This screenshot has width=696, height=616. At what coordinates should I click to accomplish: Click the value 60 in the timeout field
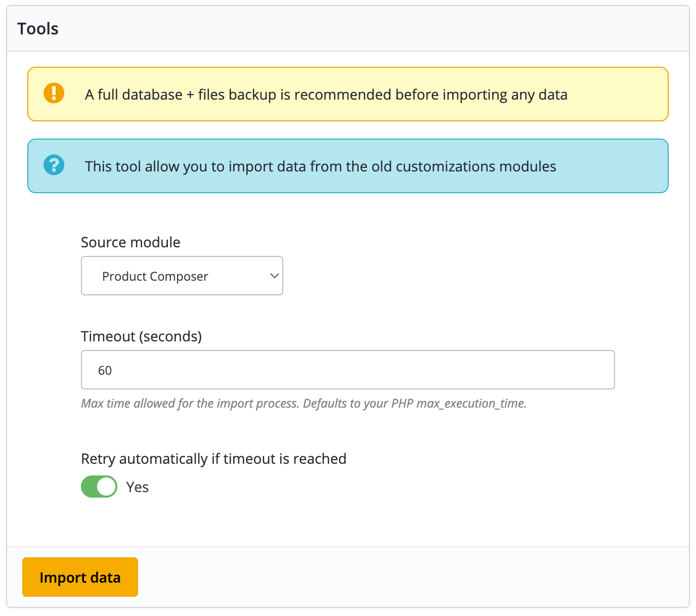(105, 370)
